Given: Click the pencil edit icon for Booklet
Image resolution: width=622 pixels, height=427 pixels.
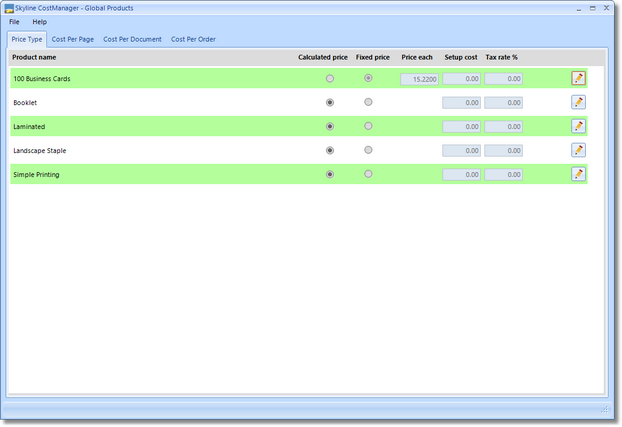Looking at the screenshot, I should (x=578, y=102).
